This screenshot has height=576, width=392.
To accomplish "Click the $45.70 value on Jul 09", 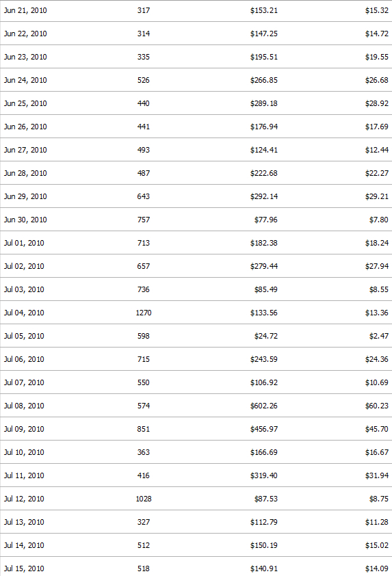I will click(x=376, y=429).
